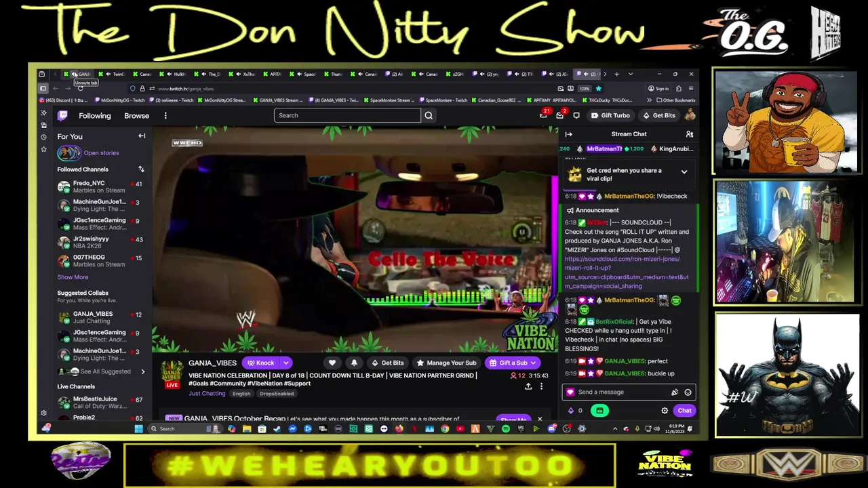
Task: Open the emote picker smiley
Action: [688, 392]
